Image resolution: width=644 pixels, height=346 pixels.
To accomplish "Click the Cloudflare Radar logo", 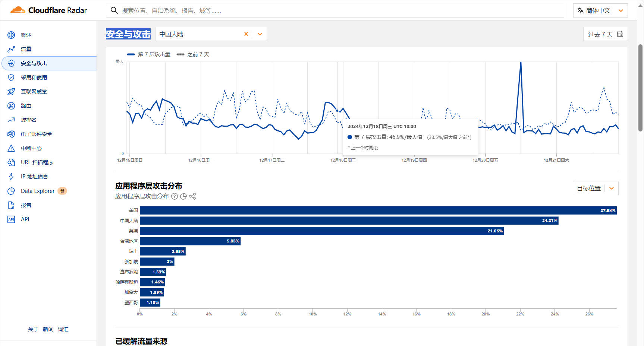I will click(x=48, y=10).
